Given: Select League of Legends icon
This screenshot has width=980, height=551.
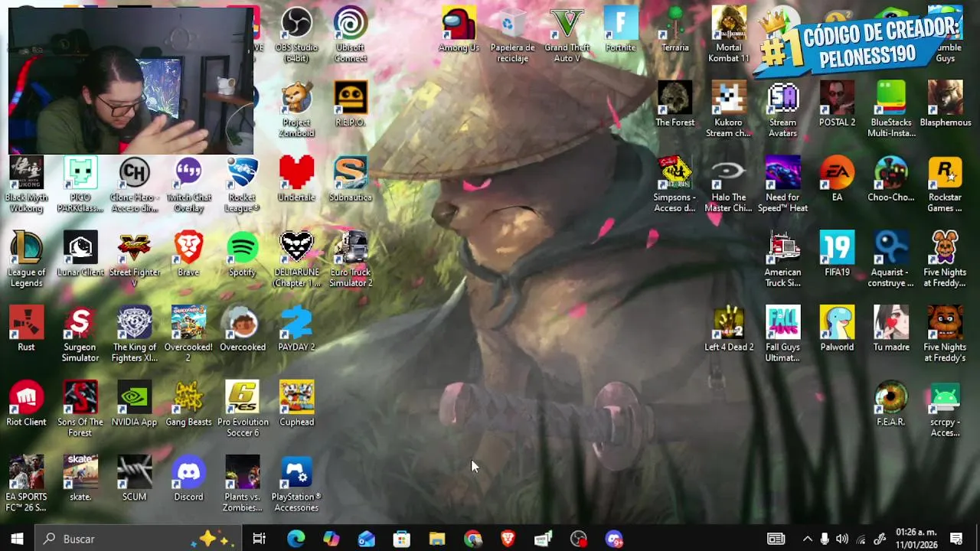Looking at the screenshot, I should [26, 248].
